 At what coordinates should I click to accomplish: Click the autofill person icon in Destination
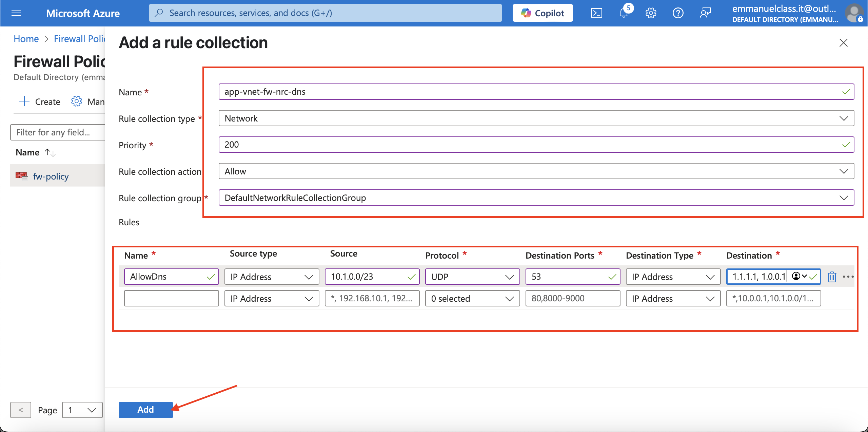796,276
